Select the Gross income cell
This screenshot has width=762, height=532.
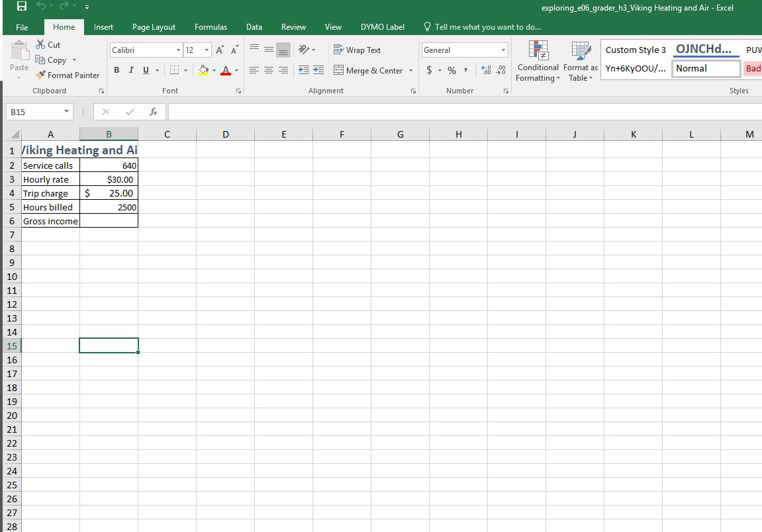point(50,221)
